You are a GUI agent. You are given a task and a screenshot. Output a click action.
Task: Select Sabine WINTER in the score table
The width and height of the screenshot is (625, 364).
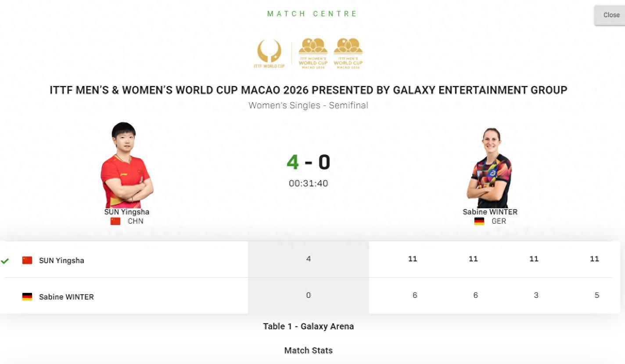tap(66, 297)
